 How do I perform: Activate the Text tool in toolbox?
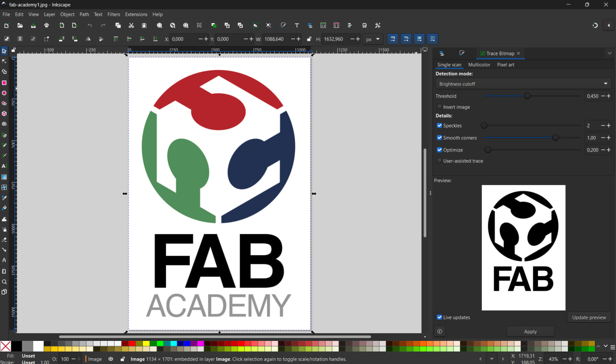[x=4, y=166]
